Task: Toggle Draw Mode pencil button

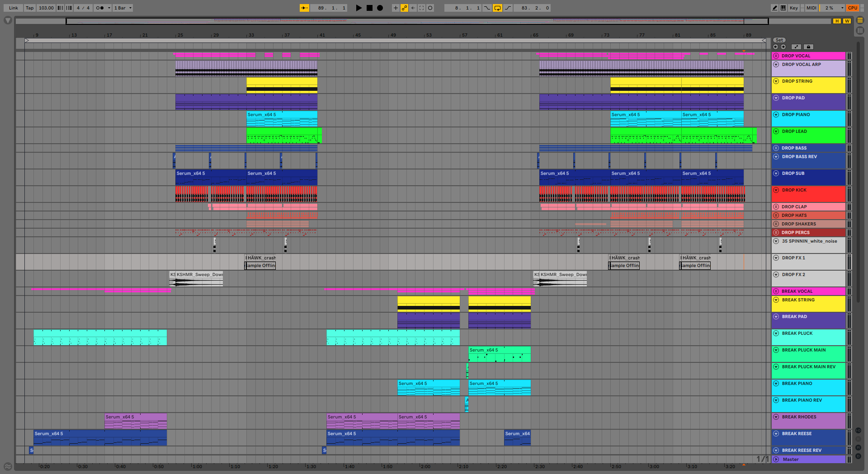Action: (x=775, y=8)
